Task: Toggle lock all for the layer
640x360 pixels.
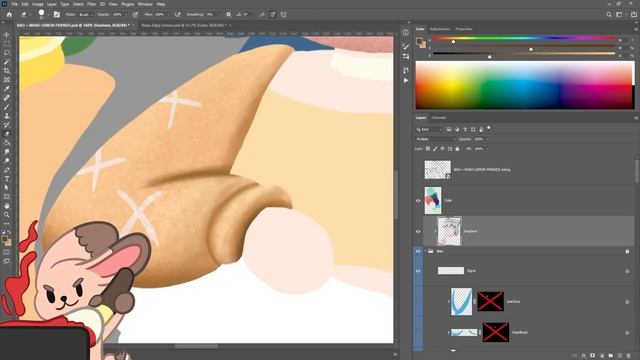Action: [457, 149]
